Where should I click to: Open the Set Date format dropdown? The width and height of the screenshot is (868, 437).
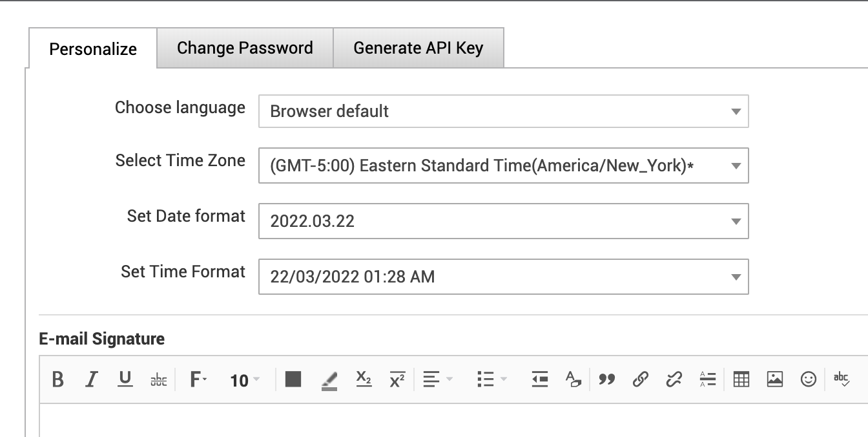(503, 221)
